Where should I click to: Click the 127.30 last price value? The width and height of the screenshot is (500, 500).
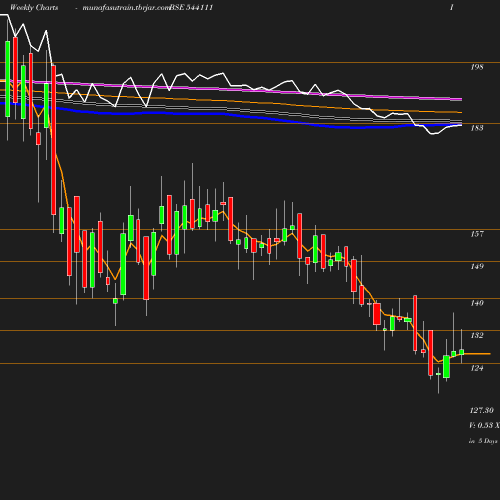(482, 410)
